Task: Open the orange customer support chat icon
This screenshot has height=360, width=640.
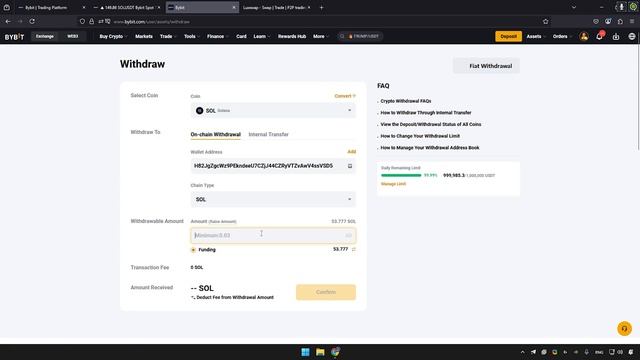Action: [x=624, y=329]
